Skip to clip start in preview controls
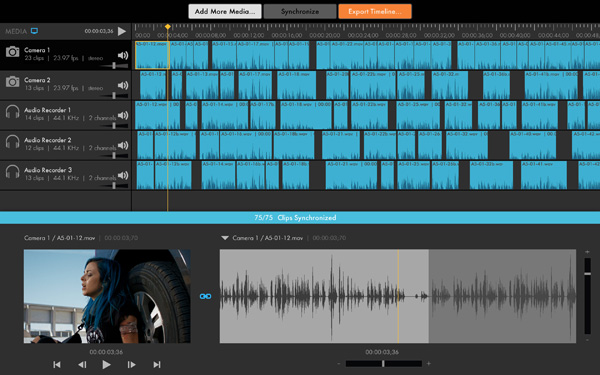 coord(57,365)
